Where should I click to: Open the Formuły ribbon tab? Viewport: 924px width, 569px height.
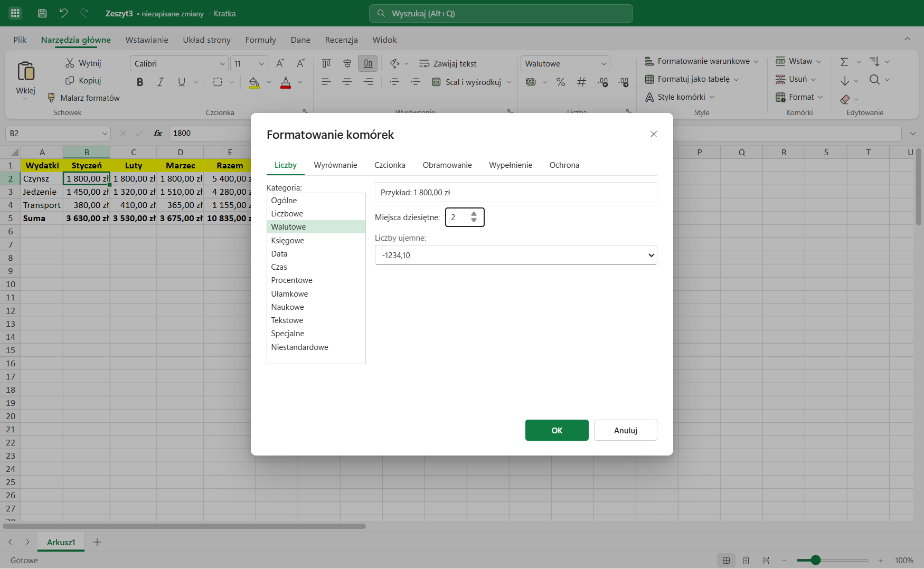(x=261, y=40)
